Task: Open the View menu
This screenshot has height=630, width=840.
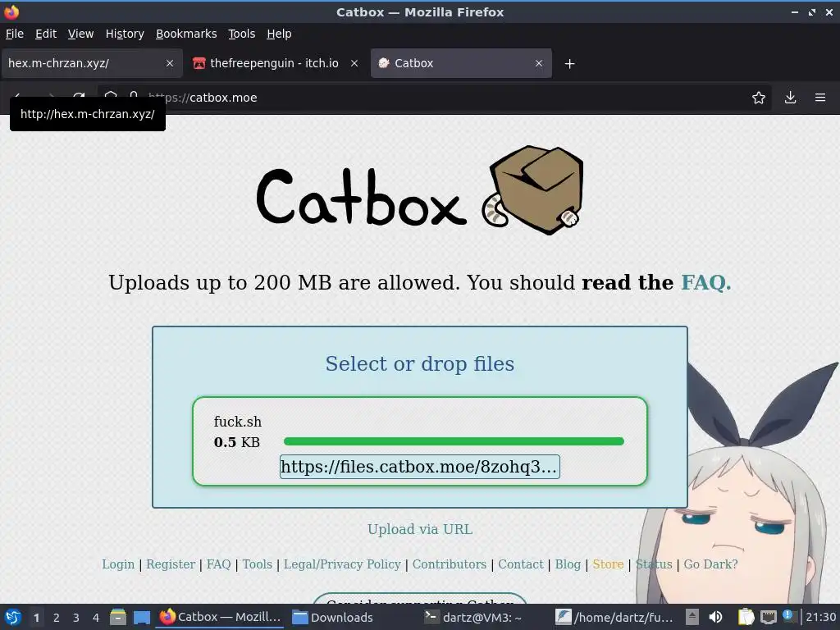Action: pyautogui.click(x=80, y=34)
